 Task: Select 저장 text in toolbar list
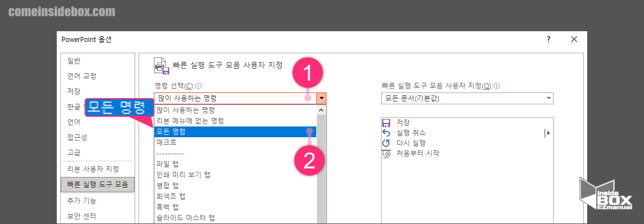403,122
